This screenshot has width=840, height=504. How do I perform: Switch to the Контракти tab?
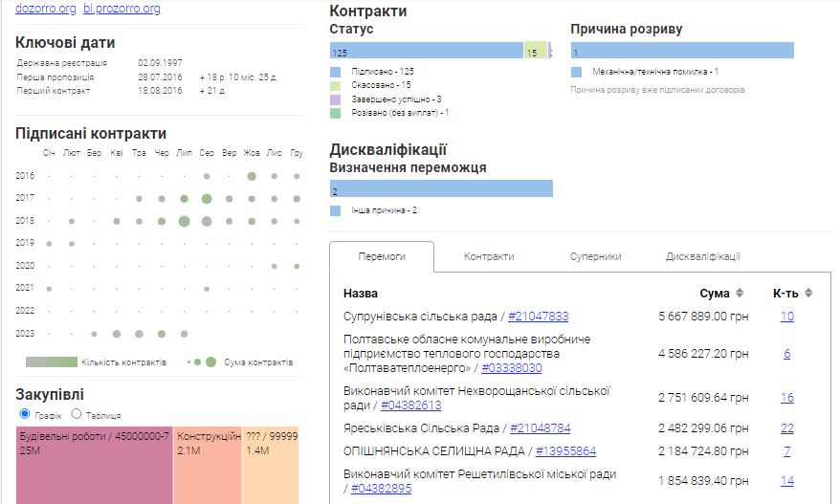[x=489, y=256]
